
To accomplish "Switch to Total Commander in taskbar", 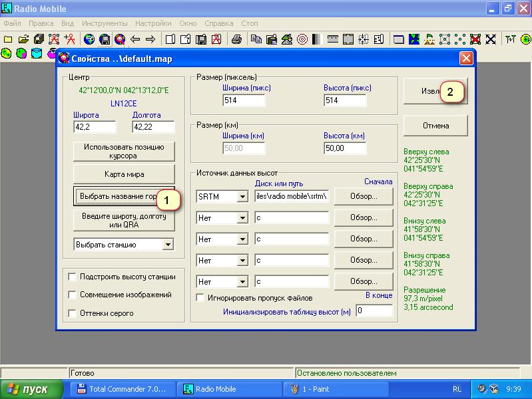I will (x=123, y=389).
